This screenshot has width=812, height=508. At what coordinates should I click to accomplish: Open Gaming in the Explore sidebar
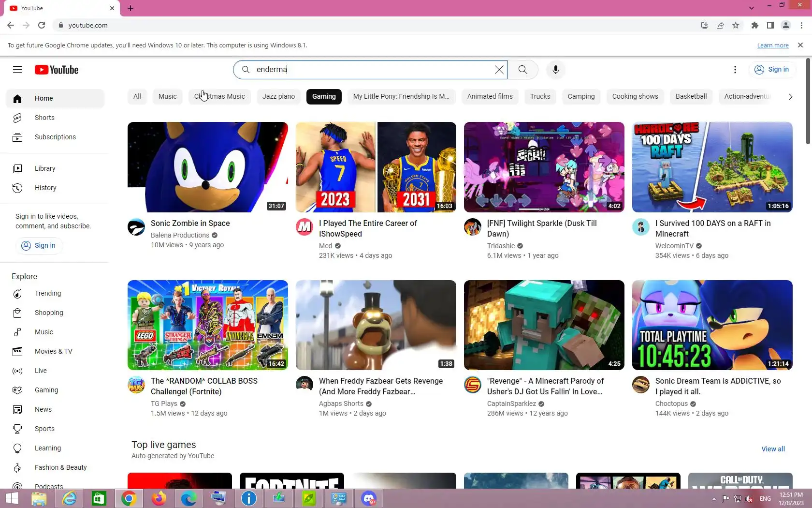[x=55, y=390]
